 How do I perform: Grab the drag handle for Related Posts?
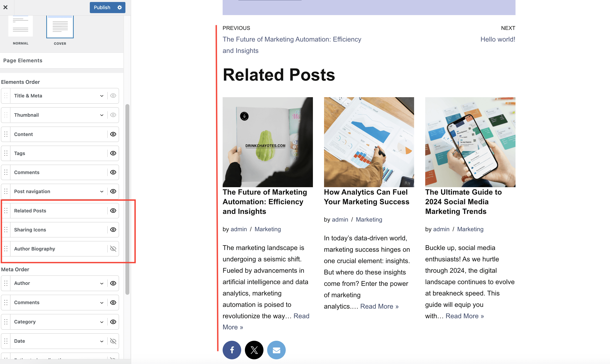click(x=6, y=211)
